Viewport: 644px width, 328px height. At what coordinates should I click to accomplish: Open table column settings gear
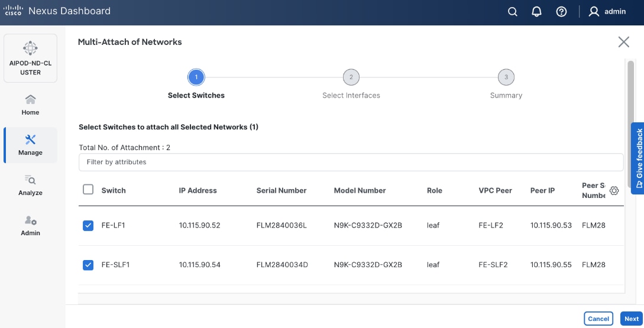tap(614, 190)
